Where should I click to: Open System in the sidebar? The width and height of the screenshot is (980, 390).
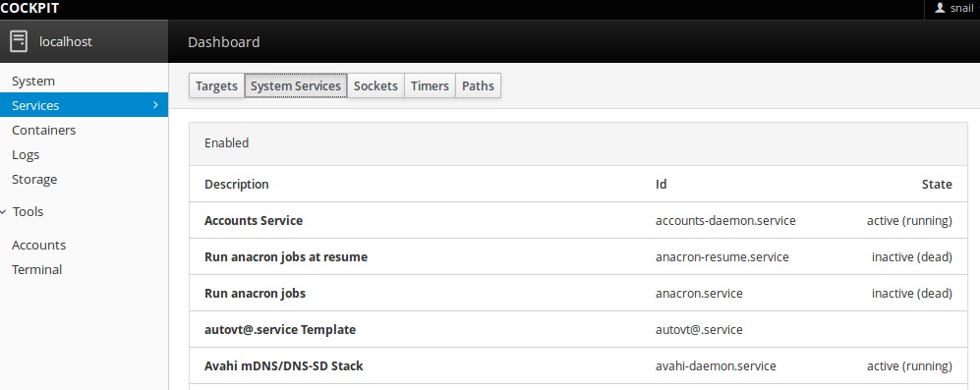click(84, 82)
